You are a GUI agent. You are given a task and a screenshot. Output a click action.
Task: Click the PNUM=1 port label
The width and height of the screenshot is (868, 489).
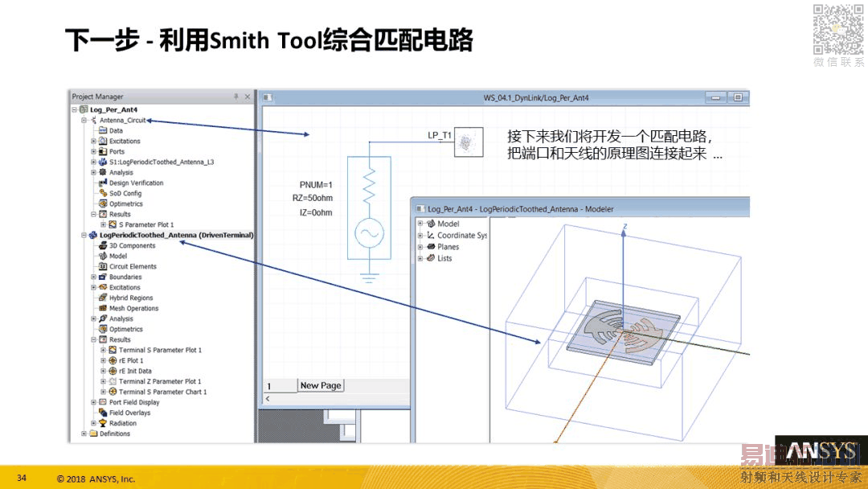[x=316, y=185]
